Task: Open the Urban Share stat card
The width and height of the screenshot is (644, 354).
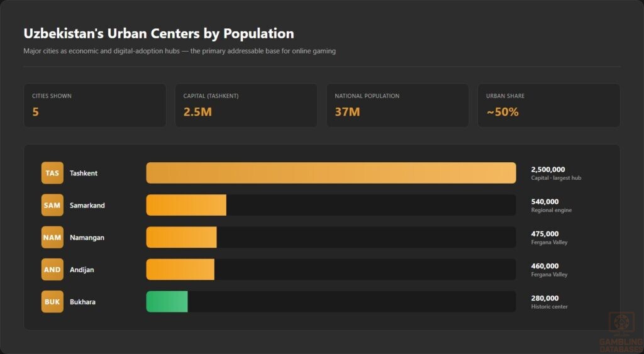Action: [548, 106]
